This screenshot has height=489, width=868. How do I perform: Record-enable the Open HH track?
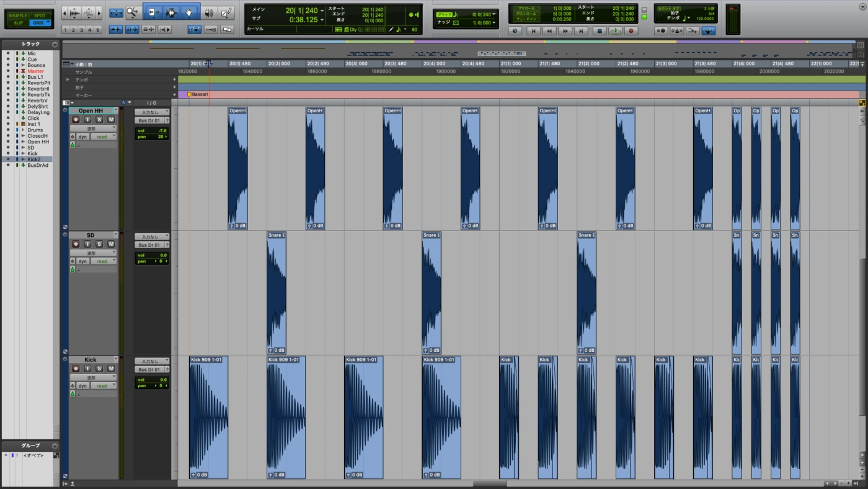(76, 120)
